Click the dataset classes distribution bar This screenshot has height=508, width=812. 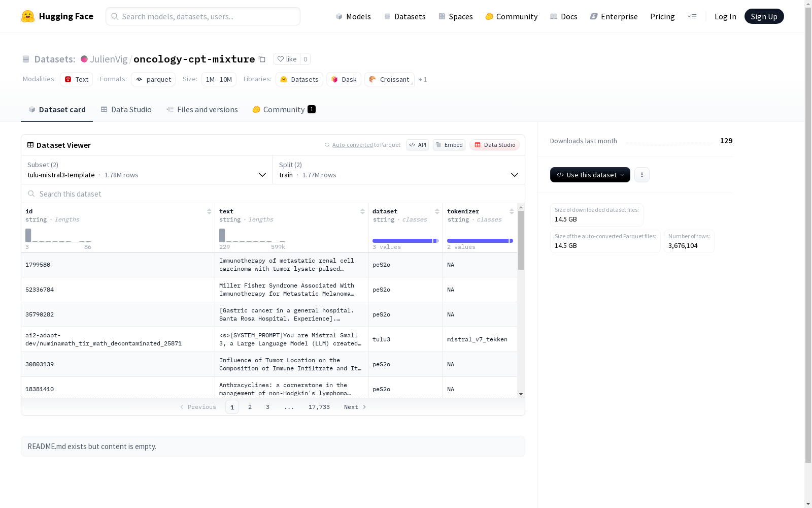[405, 241]
